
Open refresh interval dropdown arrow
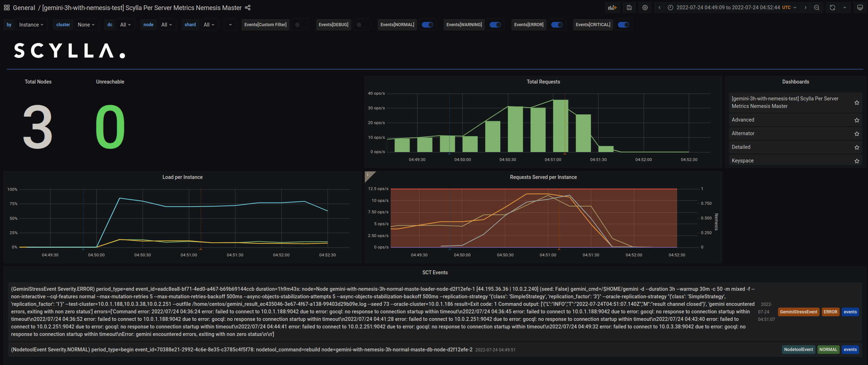(x=845, y=8)
